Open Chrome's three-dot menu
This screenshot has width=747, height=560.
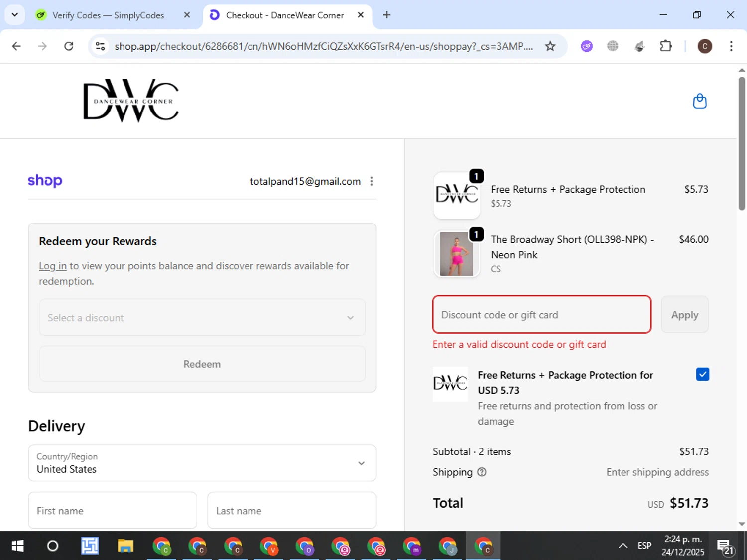coord(731,46)
